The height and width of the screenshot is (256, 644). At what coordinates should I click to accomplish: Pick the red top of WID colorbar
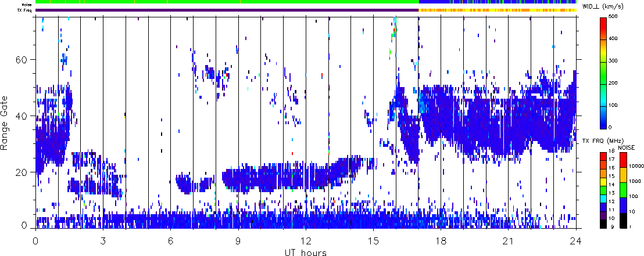point(603,28)
